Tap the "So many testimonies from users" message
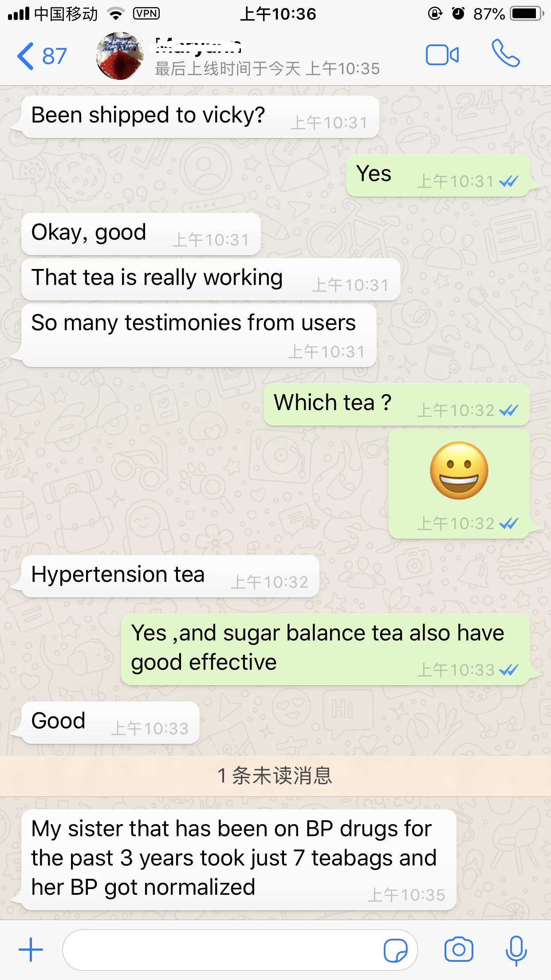 point(199,335)
